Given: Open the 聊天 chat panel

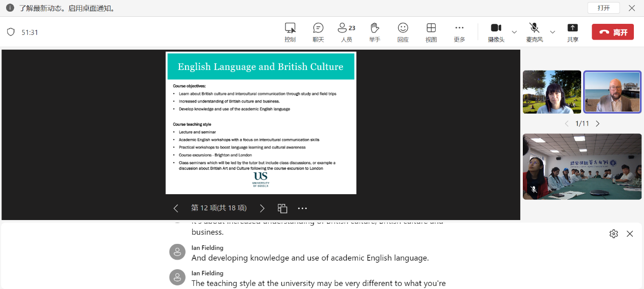Looking at the screenshot, I should (318, 32).
